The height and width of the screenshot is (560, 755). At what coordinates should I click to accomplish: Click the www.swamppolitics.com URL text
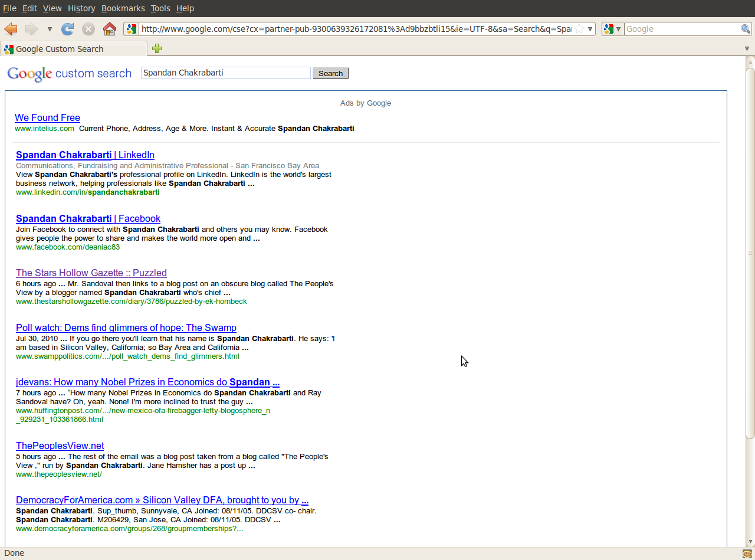(x=127, y=356)
